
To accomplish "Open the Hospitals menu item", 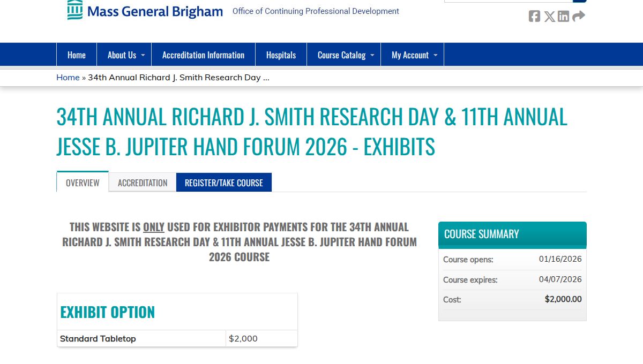I will click(281, 55).
